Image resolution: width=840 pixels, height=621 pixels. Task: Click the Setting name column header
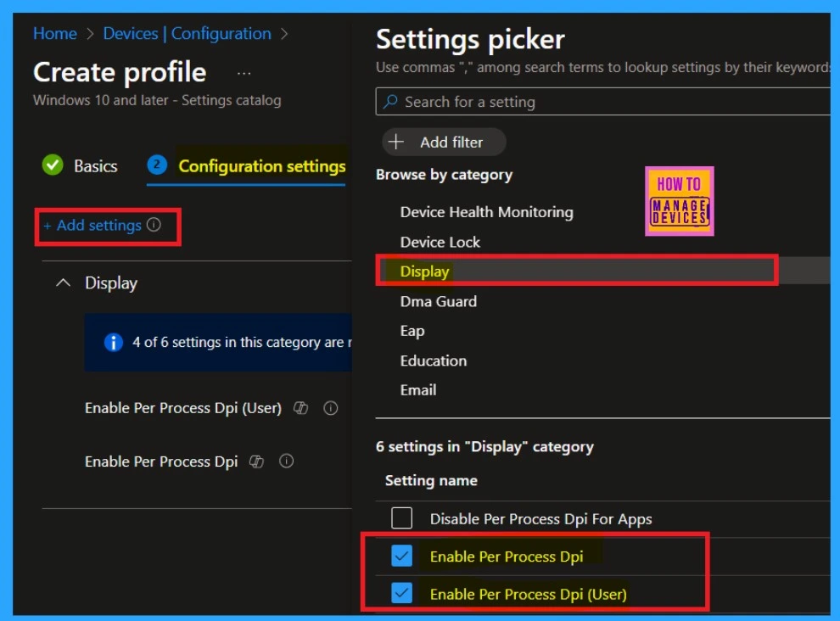click(431, 480)
